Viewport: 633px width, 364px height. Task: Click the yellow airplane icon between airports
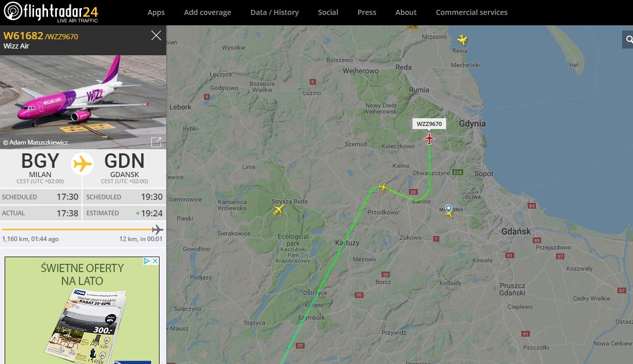82,164
